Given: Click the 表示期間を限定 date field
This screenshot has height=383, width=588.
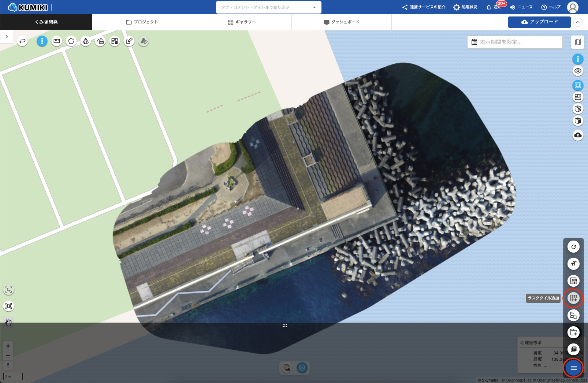Looking at the screenshot, I should click(515, 42).
